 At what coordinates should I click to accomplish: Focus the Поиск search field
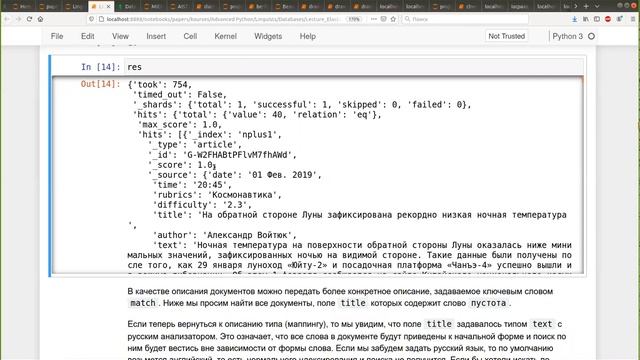465,19
